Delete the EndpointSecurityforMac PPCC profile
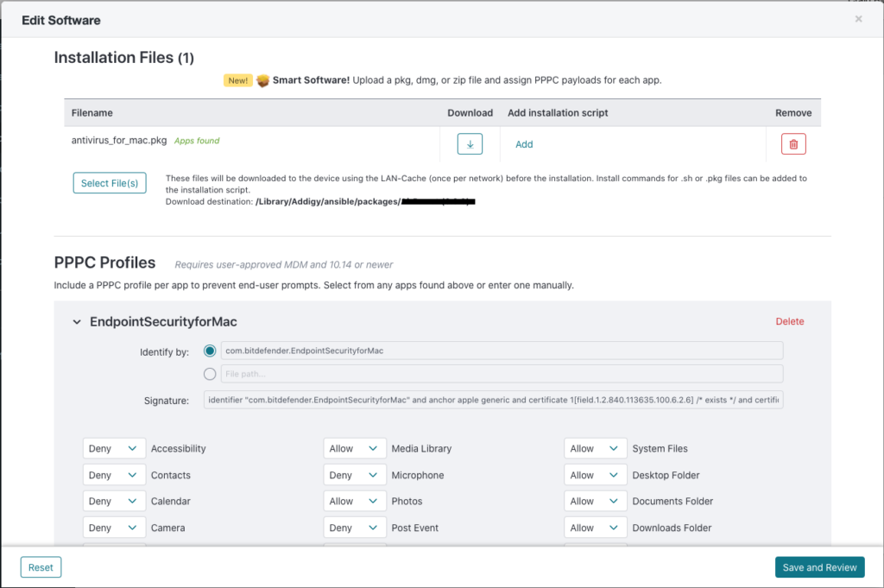This screenshot has width=884, height=588. (x=789, y=321)
